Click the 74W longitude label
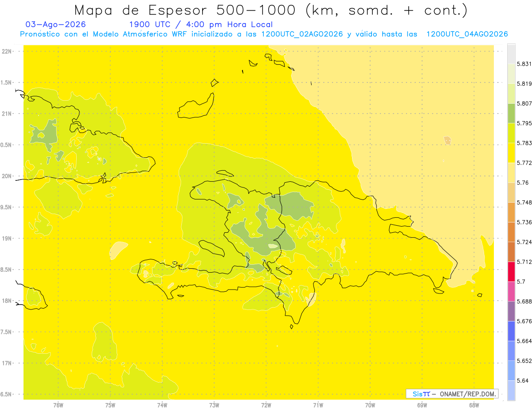The width and height of the screenshot is (532, 411). click(x=162, y=405)
